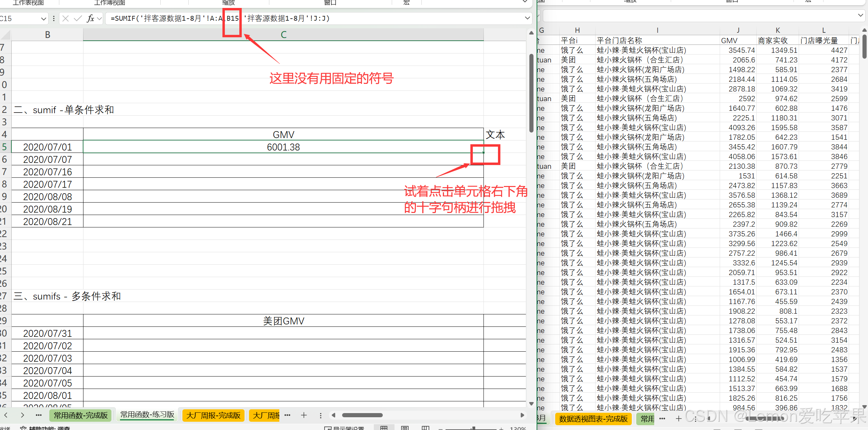The height and width of the screenshot is (430, 868).
Task: Switch to 常用函数-完成版 sheet tab
Action: point(81,415)
